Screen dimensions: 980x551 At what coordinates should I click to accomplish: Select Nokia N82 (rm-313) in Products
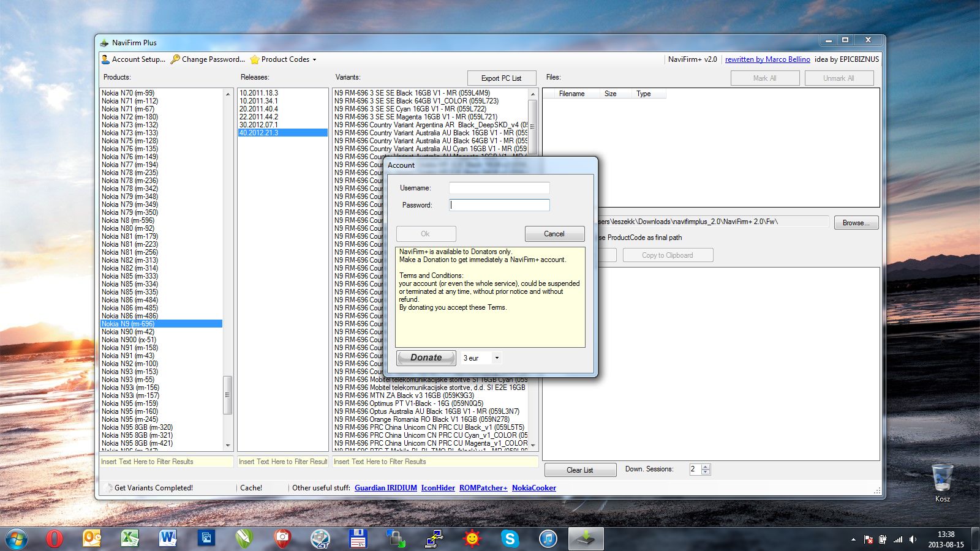click(162, 260)
